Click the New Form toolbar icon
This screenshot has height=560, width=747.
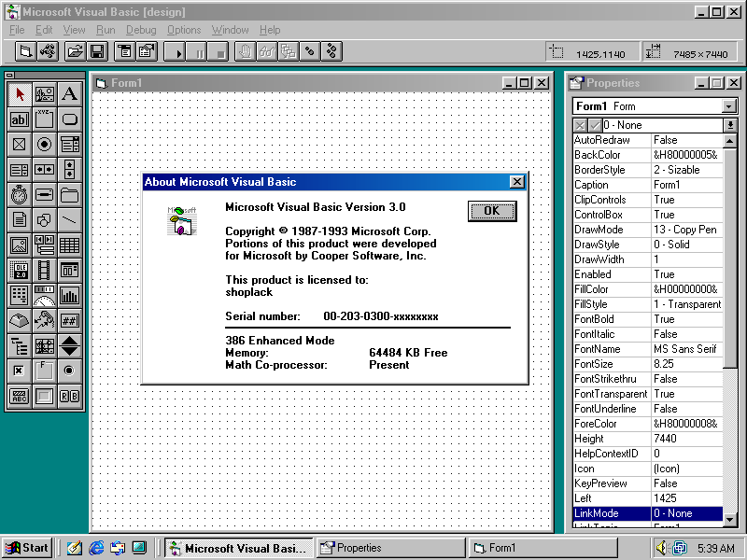coord(26,51)
